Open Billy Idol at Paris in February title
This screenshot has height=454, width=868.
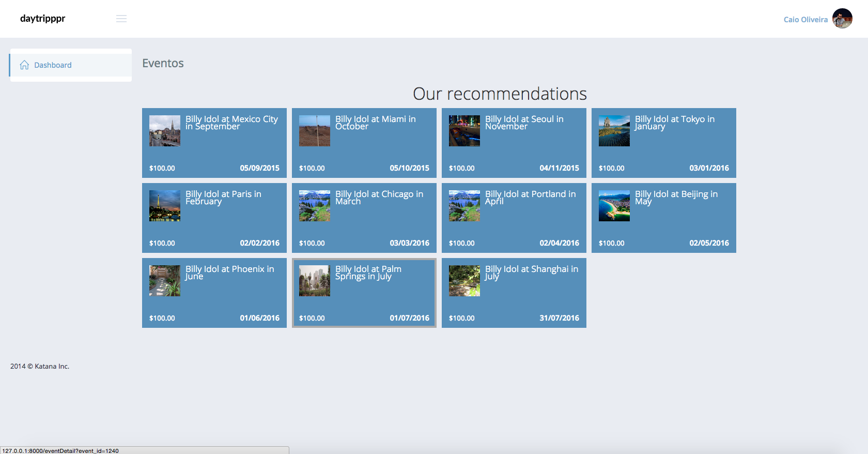coord(223,198)
